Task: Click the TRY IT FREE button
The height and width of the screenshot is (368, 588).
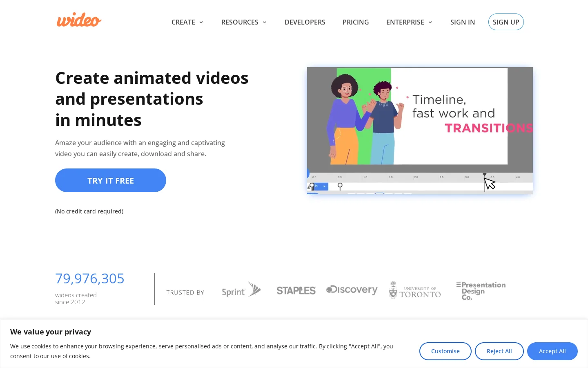Action: (111, 180)
